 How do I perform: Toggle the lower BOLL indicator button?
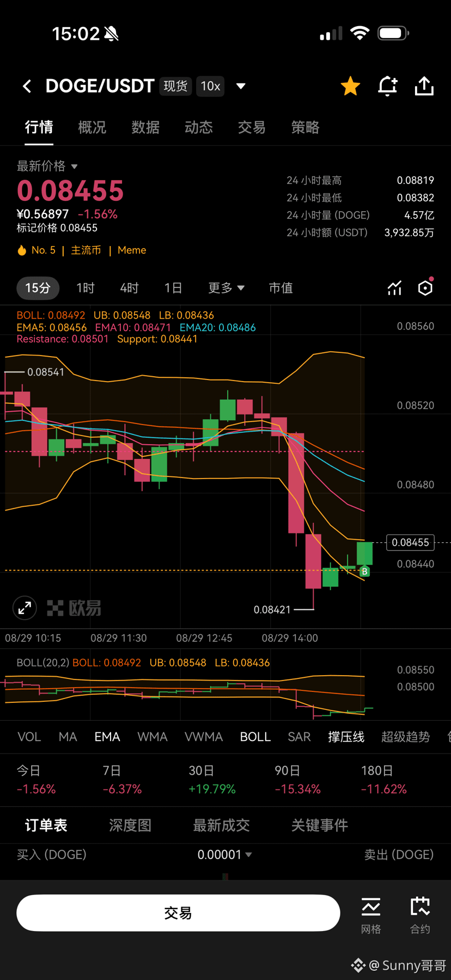(255, 737)
